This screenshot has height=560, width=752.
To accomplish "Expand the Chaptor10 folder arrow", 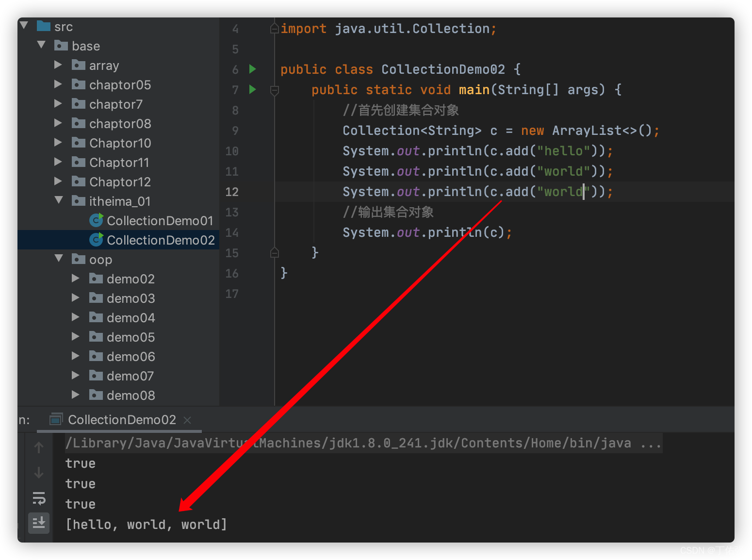I will [58, 142].
